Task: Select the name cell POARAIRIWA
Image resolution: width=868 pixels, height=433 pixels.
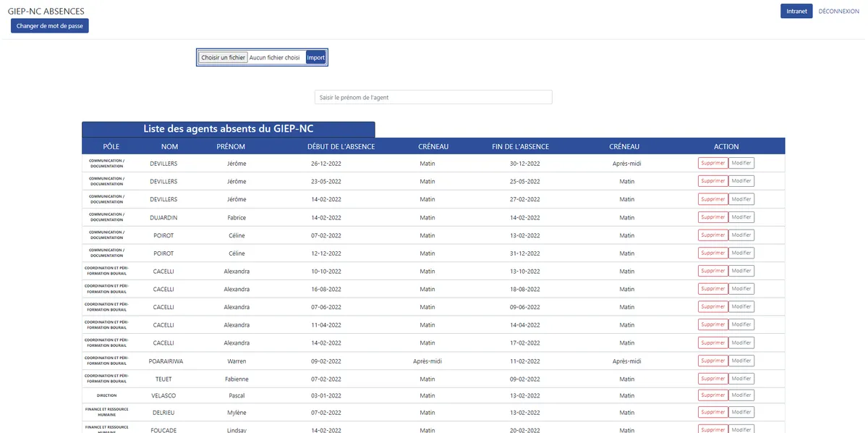Action: click(x=166, y=361)
